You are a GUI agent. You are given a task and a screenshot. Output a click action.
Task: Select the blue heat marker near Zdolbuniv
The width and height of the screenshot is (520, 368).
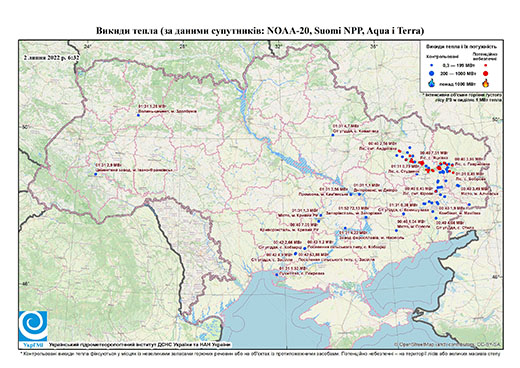138,115
